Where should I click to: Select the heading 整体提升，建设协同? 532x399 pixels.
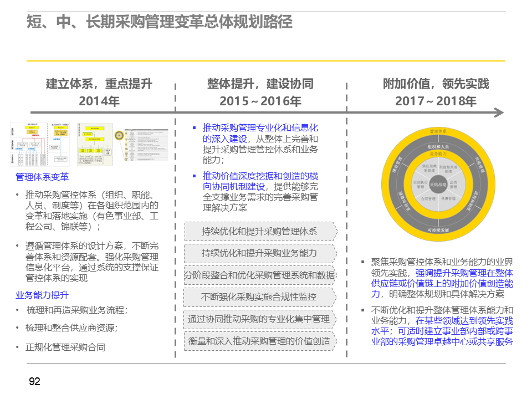[260, 84]
